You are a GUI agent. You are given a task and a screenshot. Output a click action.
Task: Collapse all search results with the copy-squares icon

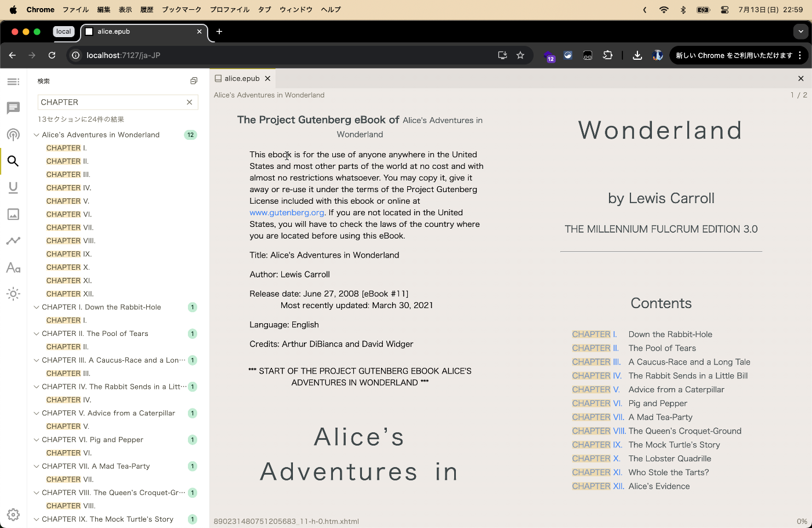194,81
